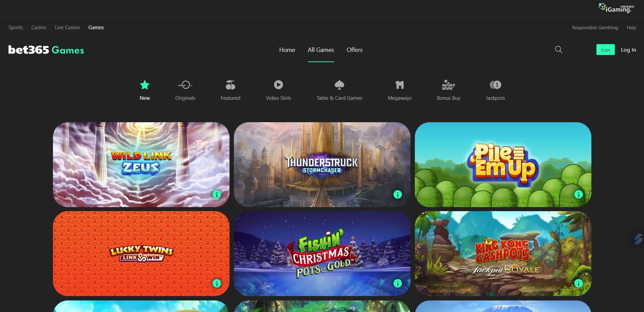Open the Table & Card Games spade icon
Image resolution: width=644 pixels, height=312 pixels.
point(339,85)
